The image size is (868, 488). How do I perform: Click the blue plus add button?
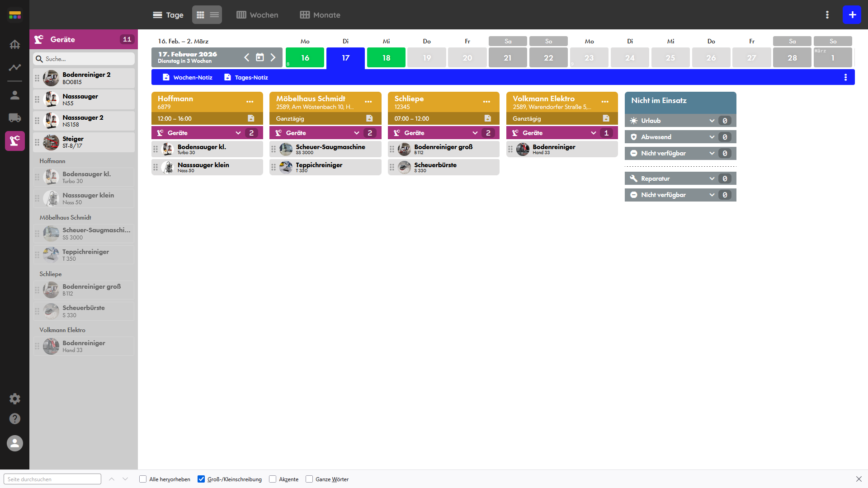click(x=852, y=15)
